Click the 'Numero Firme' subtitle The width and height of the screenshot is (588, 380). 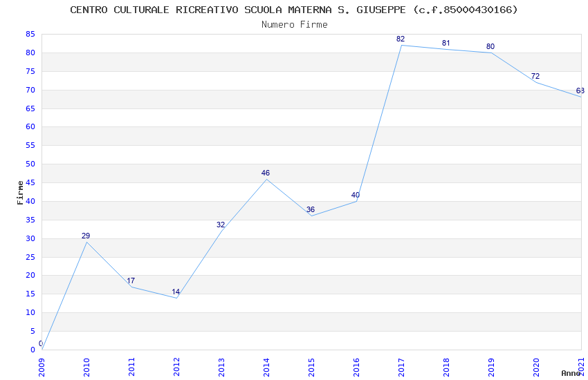pos(295,24)
